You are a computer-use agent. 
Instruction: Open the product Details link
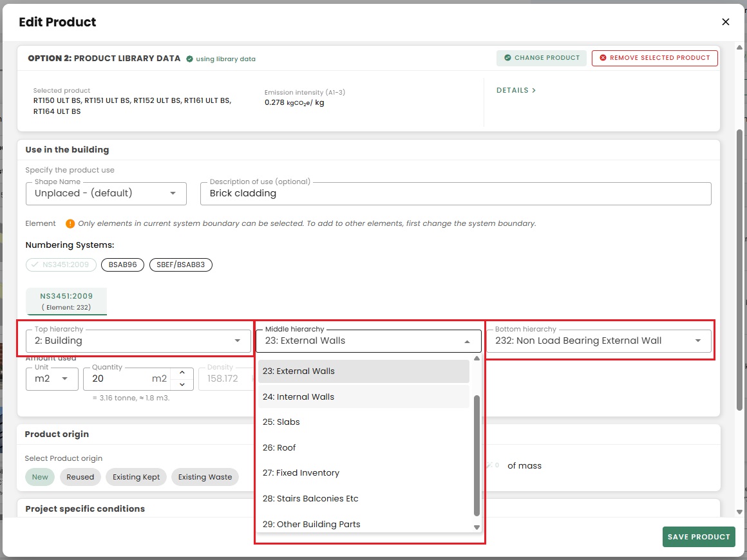click(x=516, y=91)
